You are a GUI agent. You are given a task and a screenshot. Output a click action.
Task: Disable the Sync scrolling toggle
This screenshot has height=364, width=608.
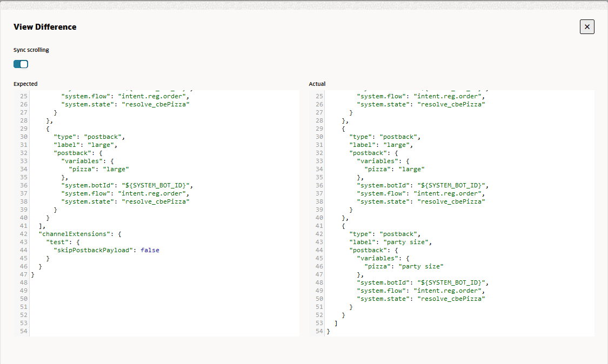coord(20,64)
